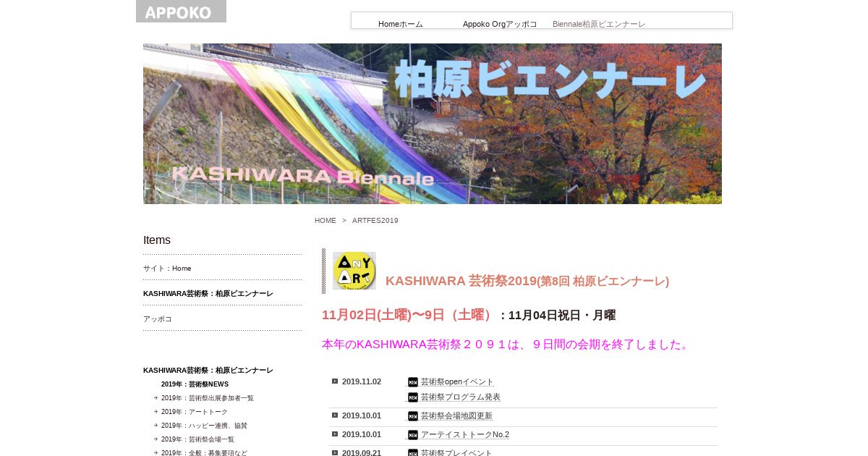Open 2019年：全般：募集要項など sidebar entry
The height and width of the screenshot is (456, 868).
click(x=204, y=452)
